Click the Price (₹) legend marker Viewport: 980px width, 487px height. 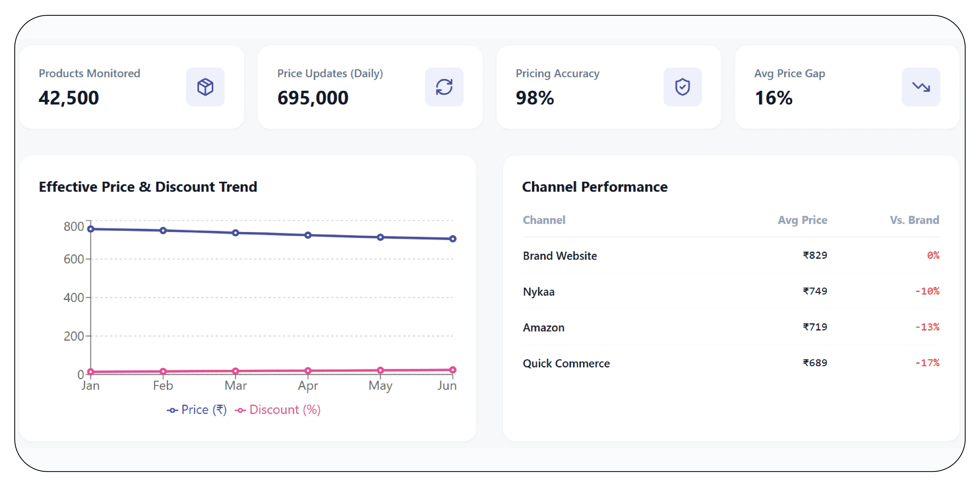(x=172, y=410)
